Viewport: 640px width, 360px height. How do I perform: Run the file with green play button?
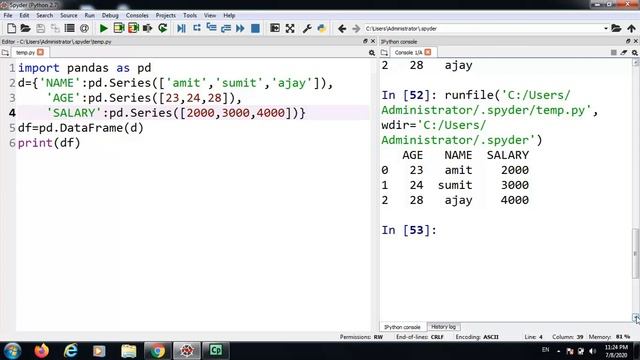104,28
